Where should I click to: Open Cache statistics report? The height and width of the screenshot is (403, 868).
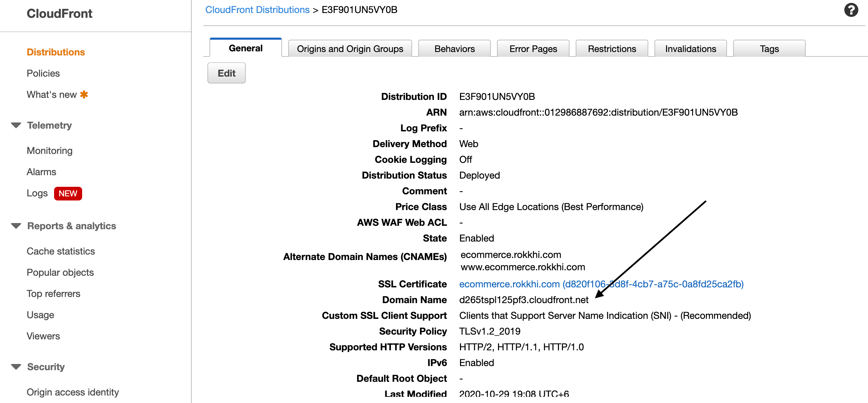click(x=61, y=251)
